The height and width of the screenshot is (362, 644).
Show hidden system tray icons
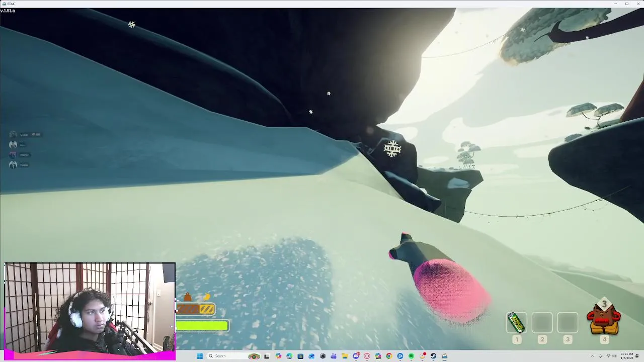coord(592,356)
